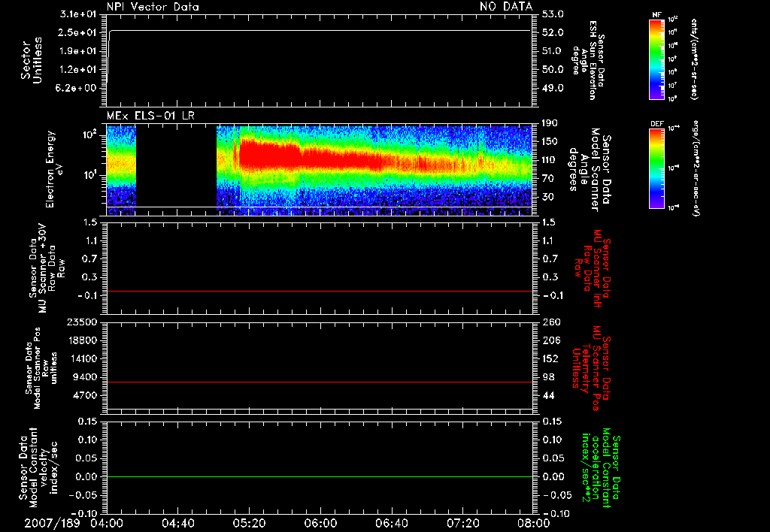770x532 pixels.
Task: Click the '110' scanner angle value
Action: point(550,160)
